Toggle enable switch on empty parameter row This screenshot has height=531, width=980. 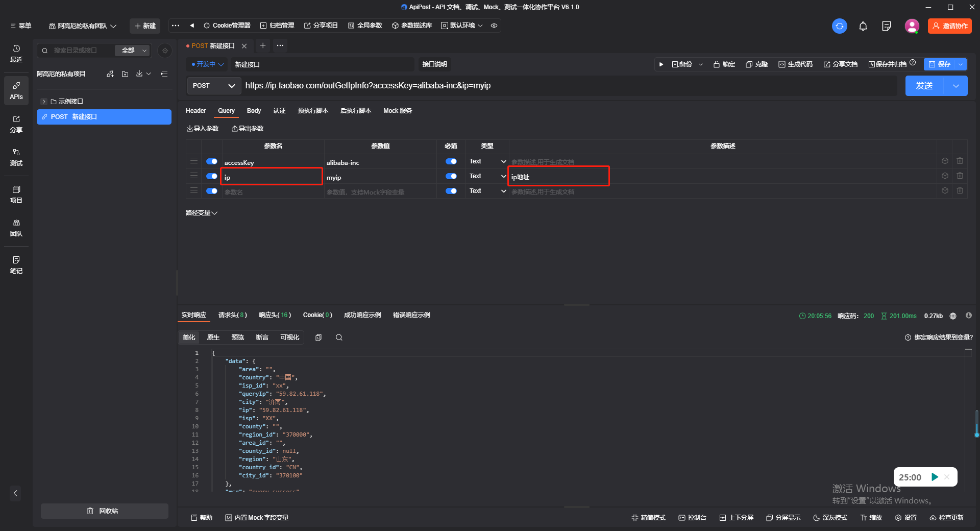(x=212, y=191)
